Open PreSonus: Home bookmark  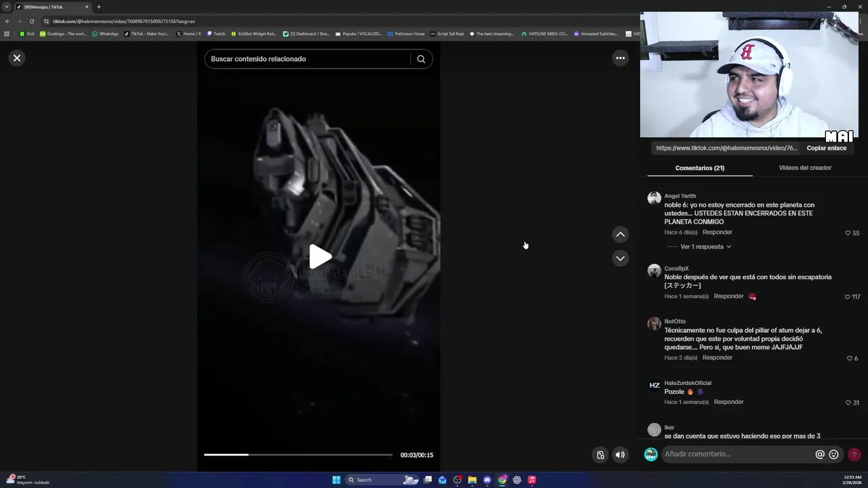point(406,34)
